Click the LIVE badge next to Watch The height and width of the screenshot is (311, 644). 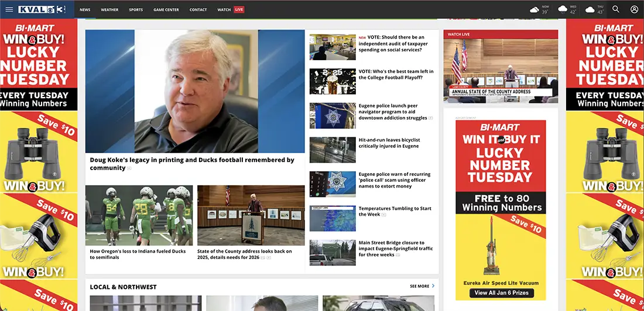(239, 9)
